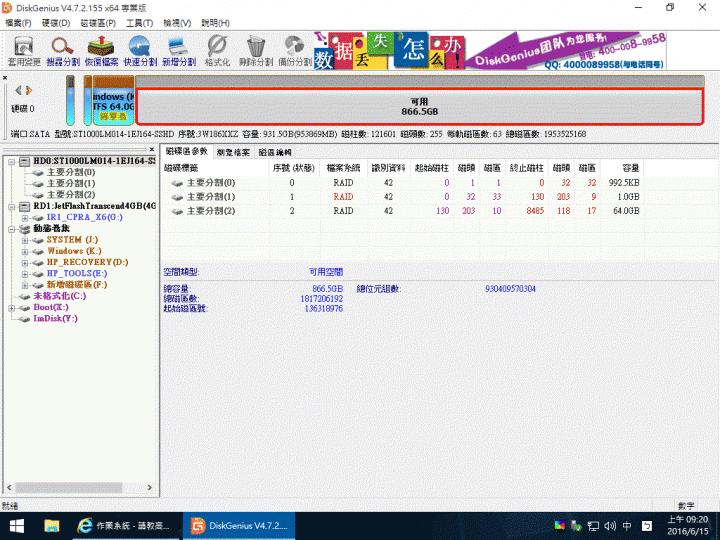
Task: Expand the 新增磁碟區(F:) volume node
Action: [x=25, y=285]
